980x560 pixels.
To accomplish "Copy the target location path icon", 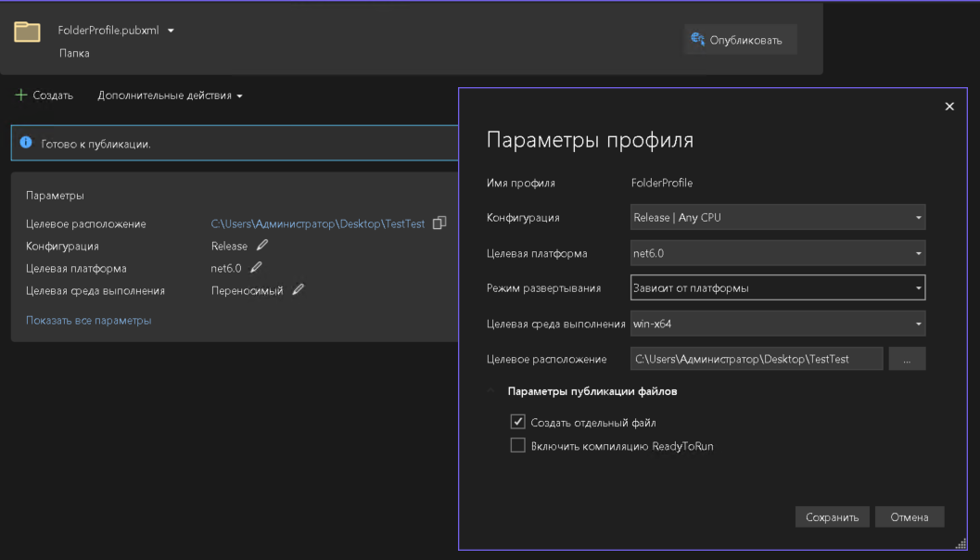I will [439, 223].
